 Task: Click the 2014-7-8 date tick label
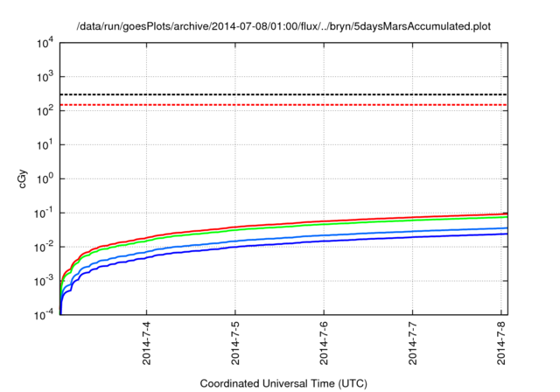(501, 343)
